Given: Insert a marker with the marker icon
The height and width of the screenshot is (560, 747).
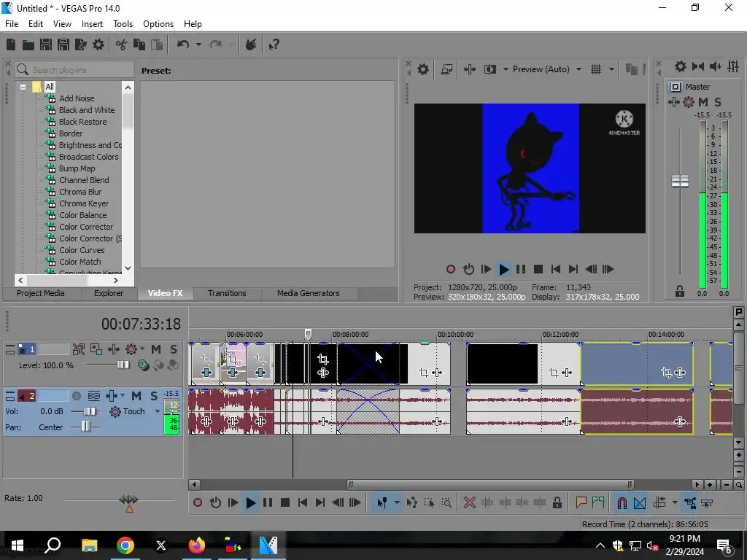Looking at the screenshot, I should 581,503.
